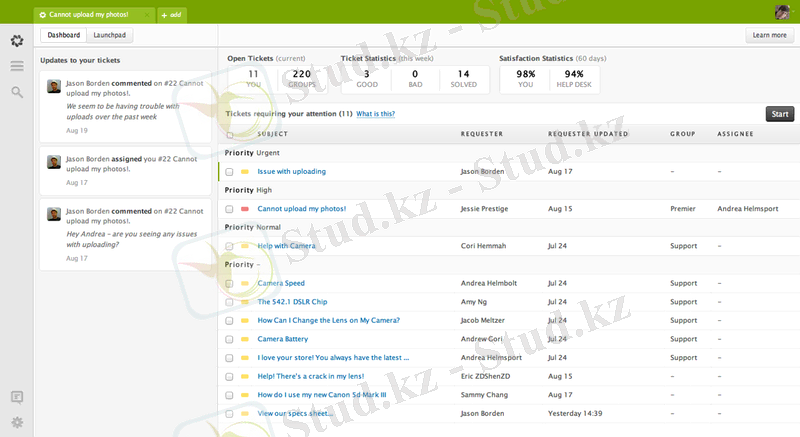800x437 pixels.
Task: Toggle the select-all checkbox in table header
Action: (230, 135)
